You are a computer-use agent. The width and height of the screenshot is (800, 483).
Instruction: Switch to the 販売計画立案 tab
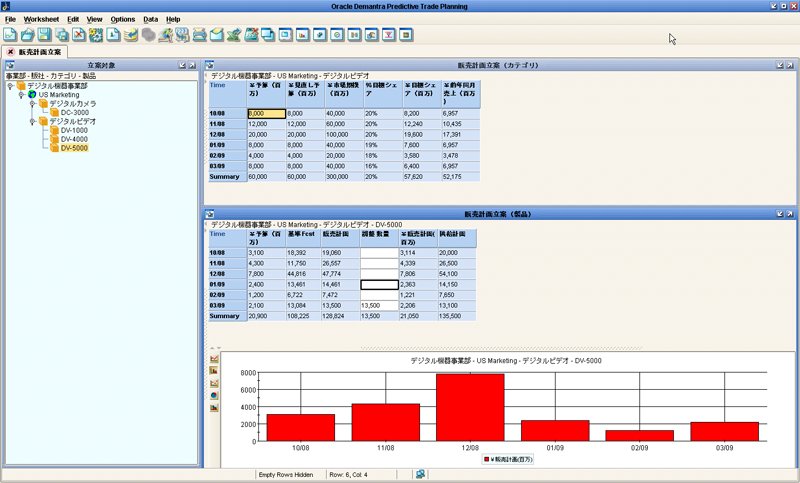pyautogui.click(x=40, y=52)
